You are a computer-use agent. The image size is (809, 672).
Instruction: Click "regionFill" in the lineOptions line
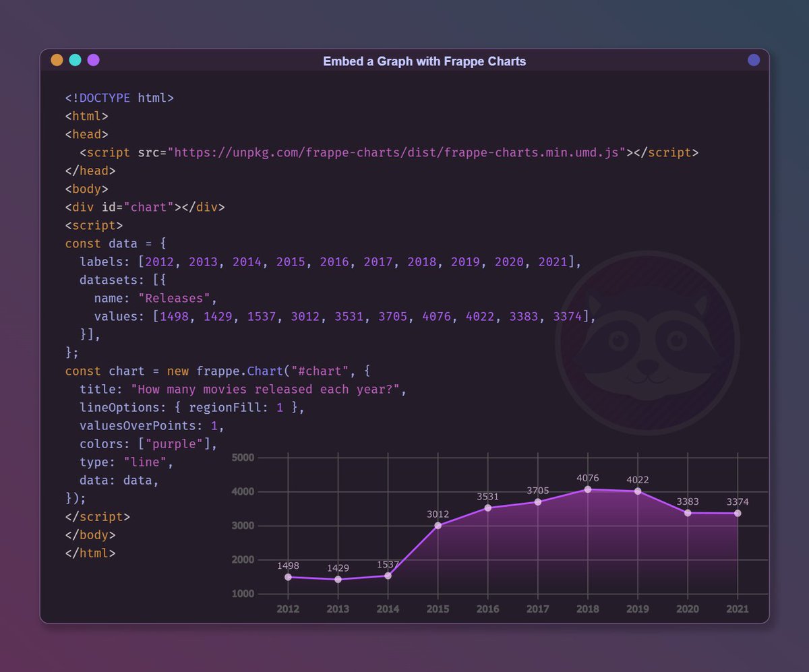(x=225, y=407)
